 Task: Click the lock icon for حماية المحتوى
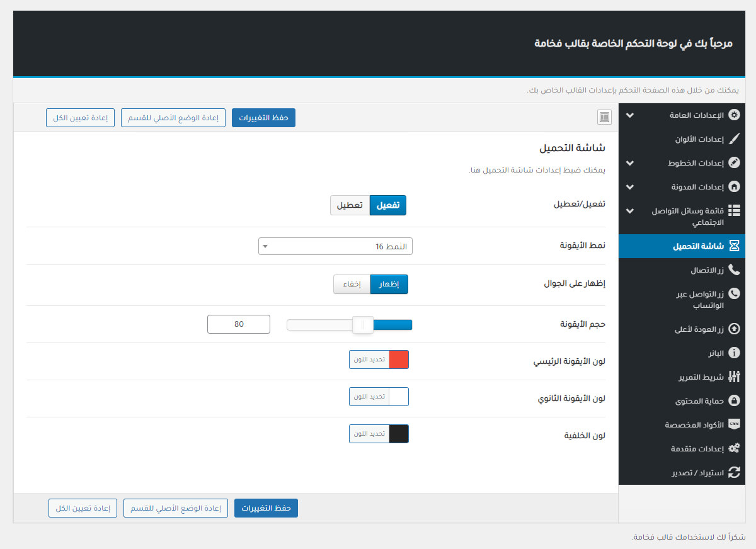734,401
